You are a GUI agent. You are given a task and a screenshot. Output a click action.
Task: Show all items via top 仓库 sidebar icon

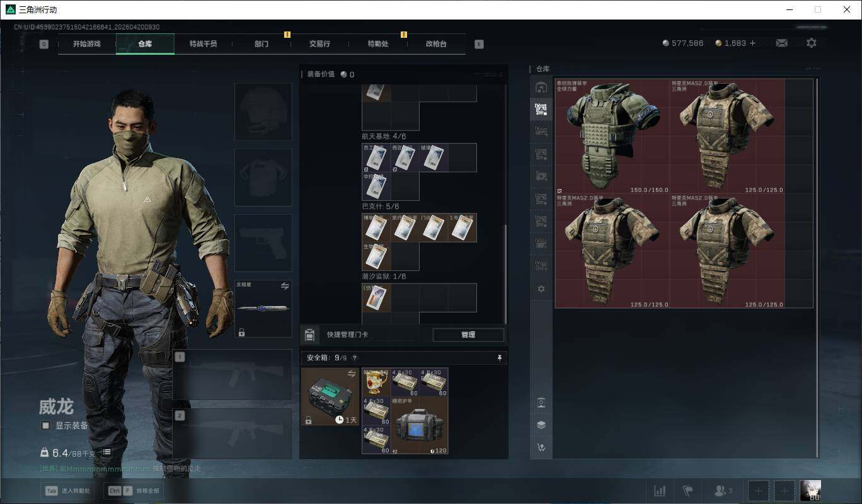click(x=541, y=87)
